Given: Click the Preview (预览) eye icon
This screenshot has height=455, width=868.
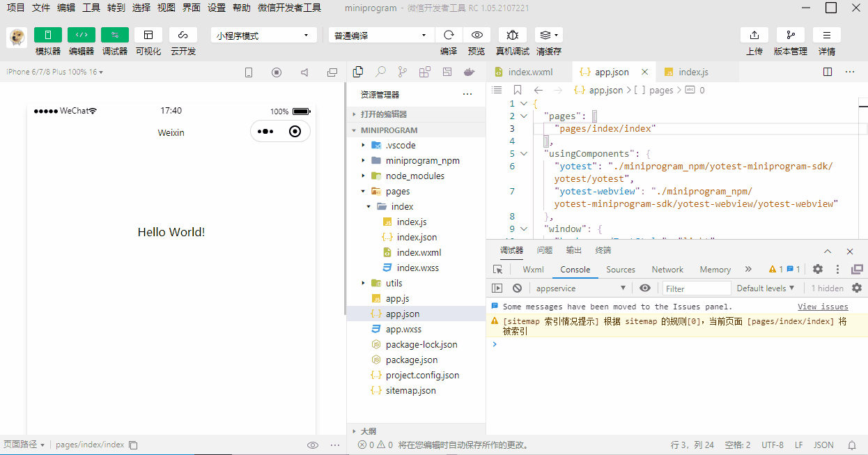Looking at the screenshot, I should click(476, 35).
